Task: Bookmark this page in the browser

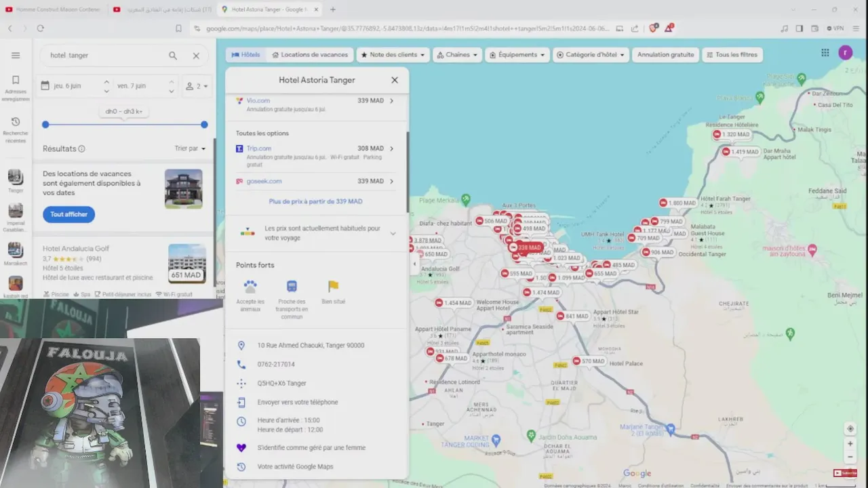Action: pos(178,28)
